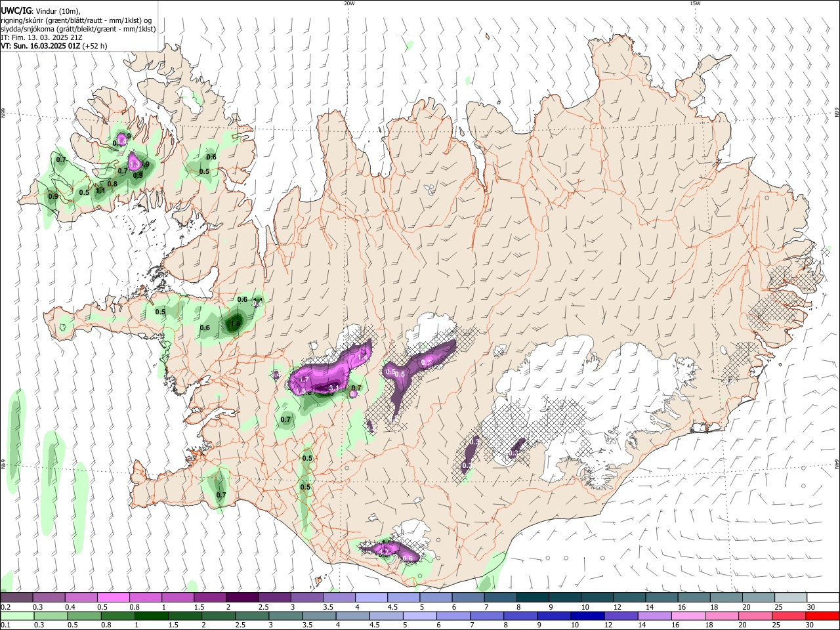
Task: Click the 'slydda/snjókoma' snow legend description line
Action: point(78,29)
